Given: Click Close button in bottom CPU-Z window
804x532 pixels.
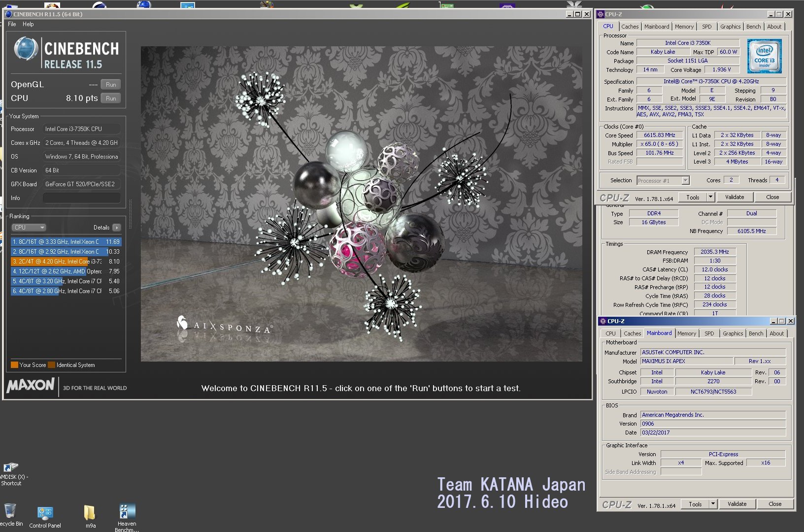Looking at the screenshot, I should [775, 504].
